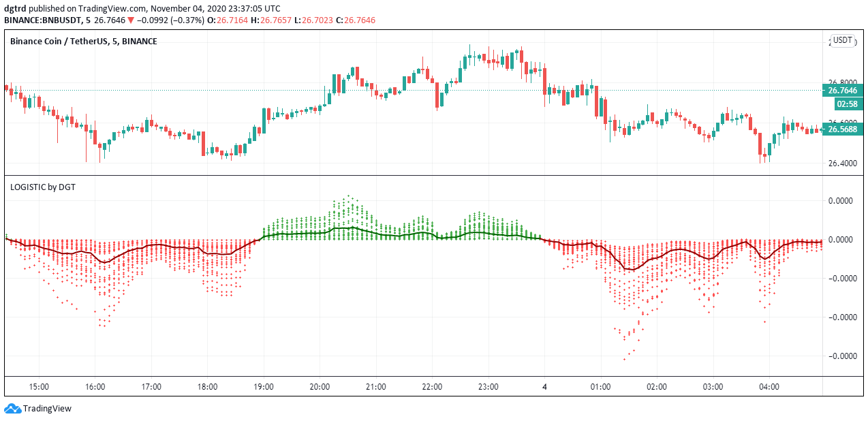868x421 pixels.
Task: Click the USDT currency label button
Action: point(843,40)
